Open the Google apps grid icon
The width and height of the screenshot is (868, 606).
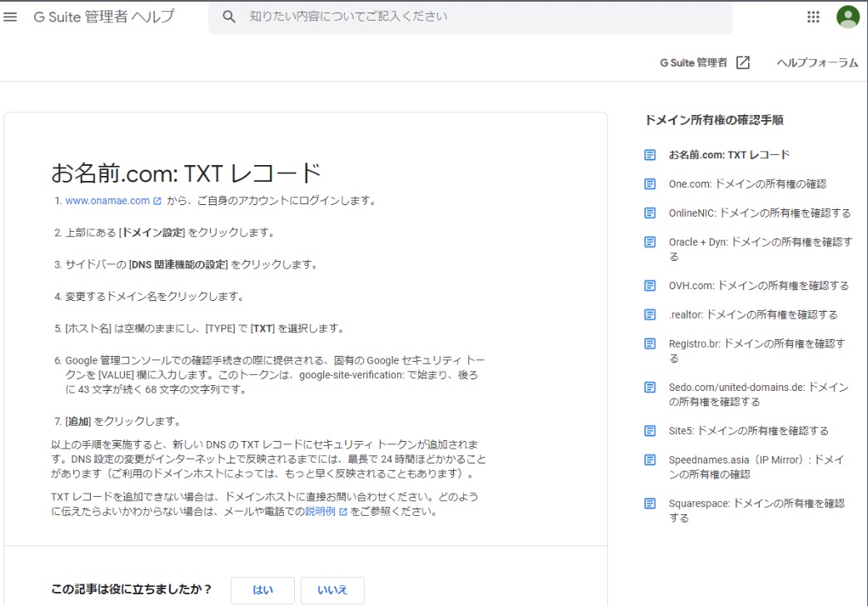click(812, 17)
